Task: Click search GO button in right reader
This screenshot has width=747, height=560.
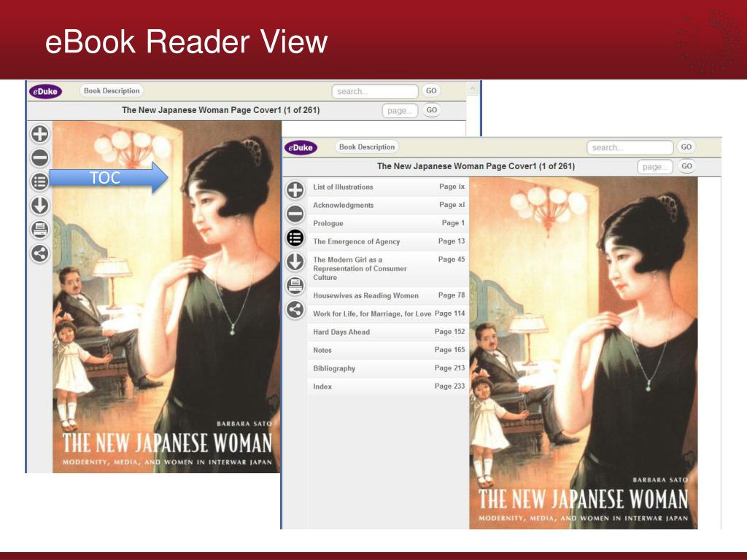Action: [686, 147]
